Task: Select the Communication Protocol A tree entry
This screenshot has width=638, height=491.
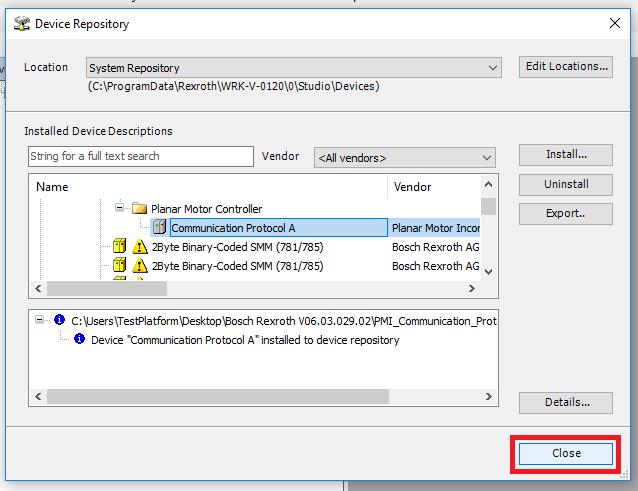Action: click(233, 228)
